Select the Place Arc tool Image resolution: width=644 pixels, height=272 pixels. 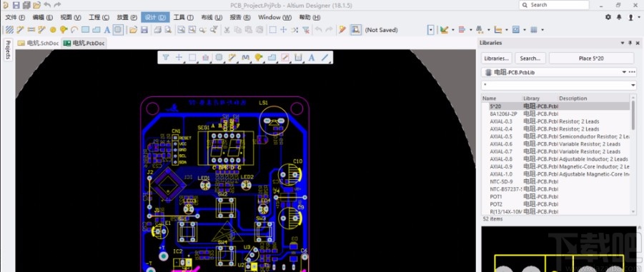74,29
